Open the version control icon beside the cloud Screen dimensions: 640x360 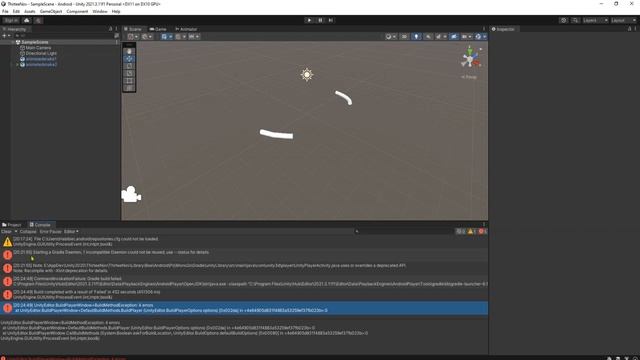(x=38, y=20)
